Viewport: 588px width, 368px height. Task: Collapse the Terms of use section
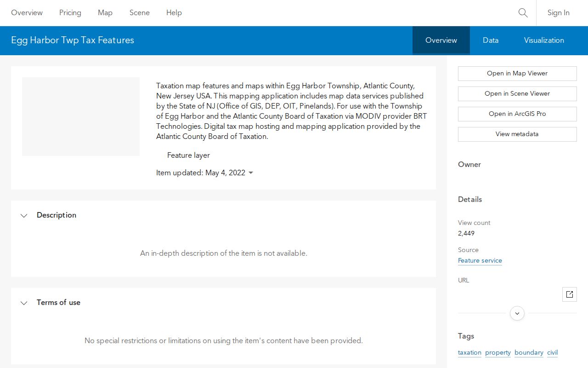24,303
